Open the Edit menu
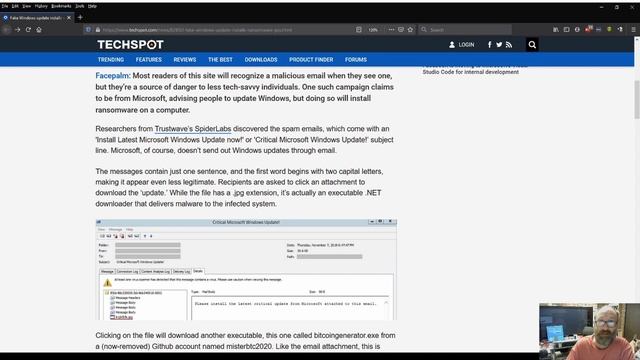The image size is (640, 360). 15,6
